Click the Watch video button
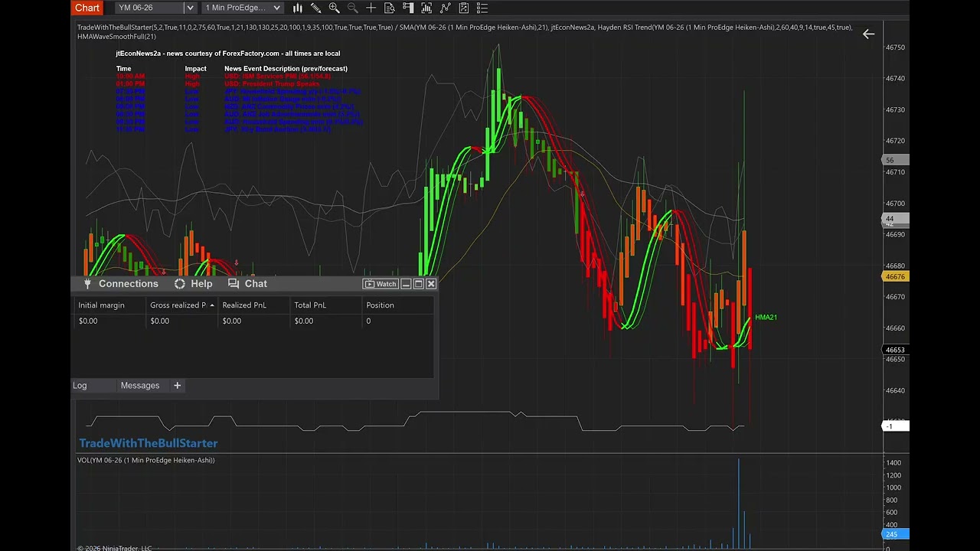The width and height of the screenshot is (980, 551). point(381,284)
